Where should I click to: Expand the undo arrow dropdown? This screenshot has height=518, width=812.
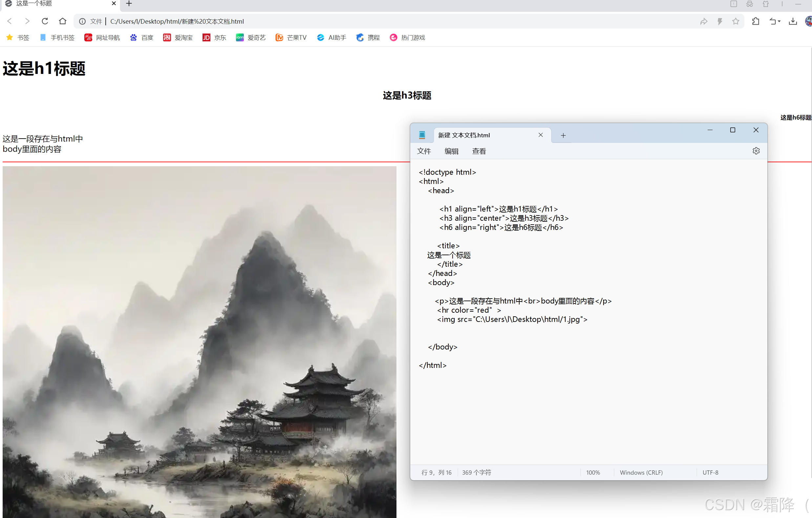(779, 22)
